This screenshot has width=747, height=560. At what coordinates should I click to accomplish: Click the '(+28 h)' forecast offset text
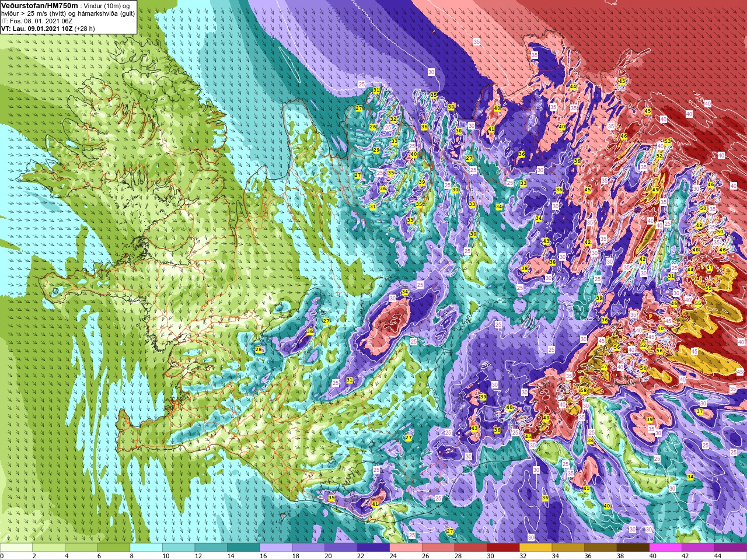85,28
